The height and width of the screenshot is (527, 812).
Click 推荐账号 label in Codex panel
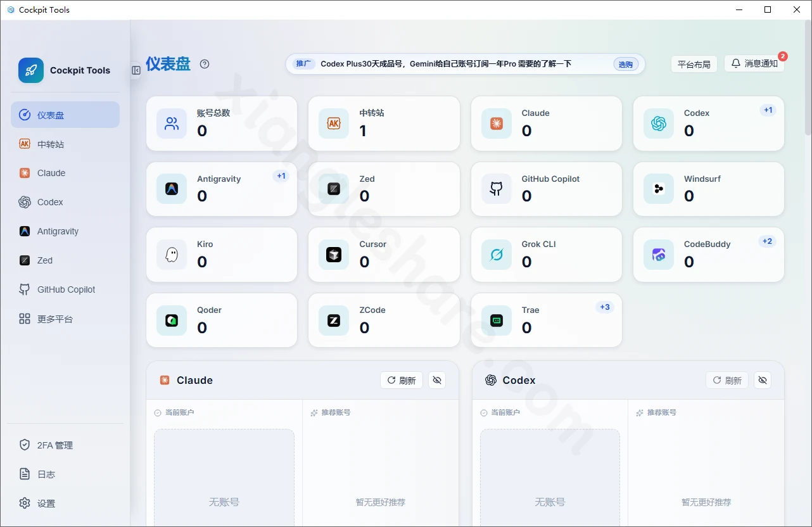pyautogui.click(x=662, y=412)
